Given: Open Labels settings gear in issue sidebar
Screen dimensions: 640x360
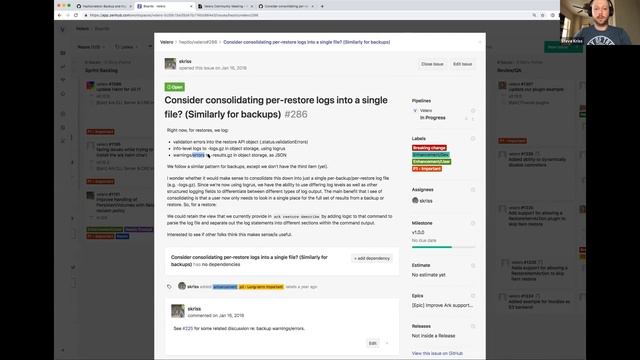Looking at the screenshot, I should (473, 139).
